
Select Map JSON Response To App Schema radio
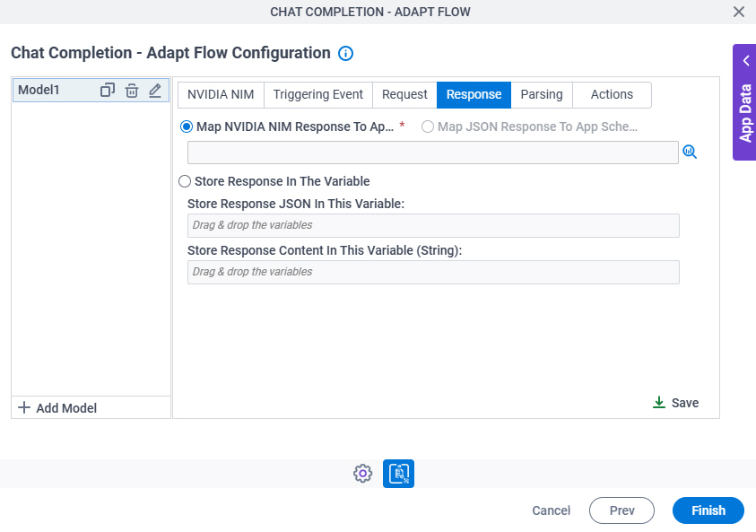427,126
